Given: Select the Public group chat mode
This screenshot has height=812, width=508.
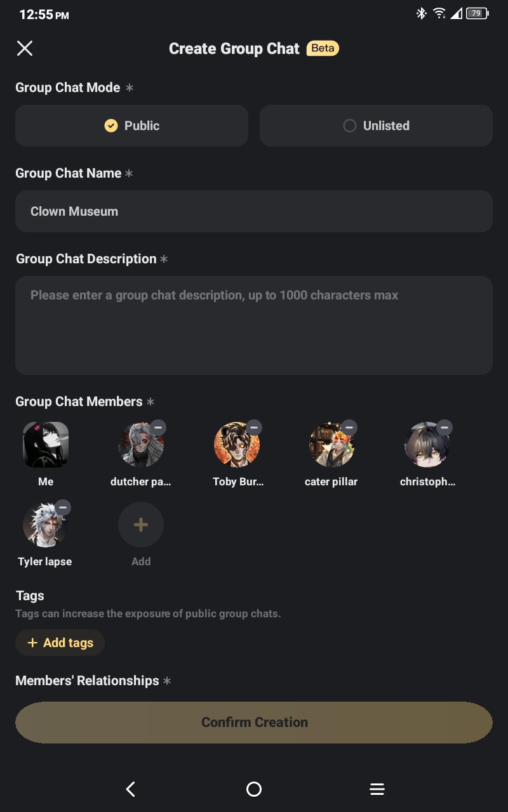Looking at the screenshot, I should 132,126.
